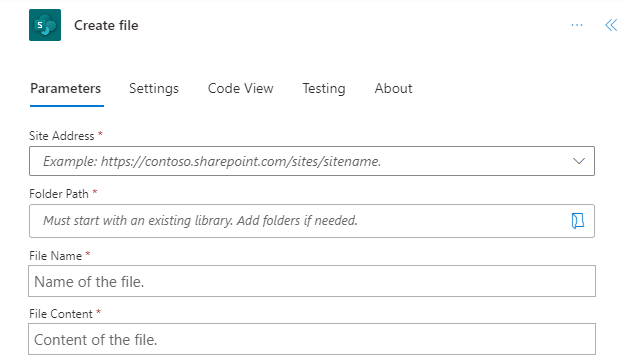This screenshot has width=625, height=364.
Task: Go to the About tab
Action: pos(393,88)
